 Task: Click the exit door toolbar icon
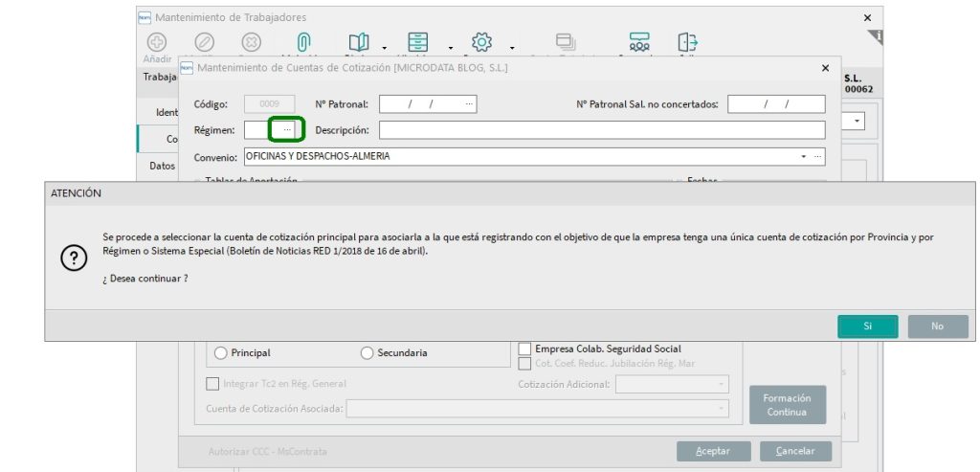click(687, 42)
